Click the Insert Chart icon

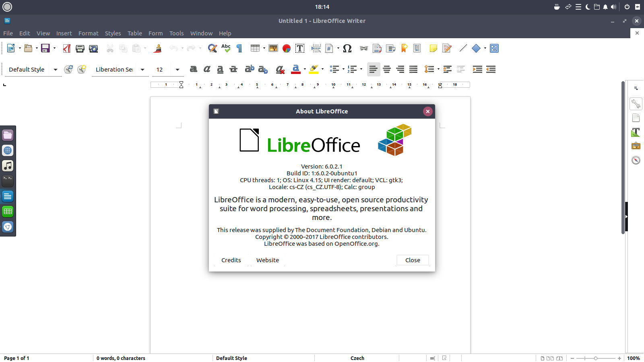point(287,49)
